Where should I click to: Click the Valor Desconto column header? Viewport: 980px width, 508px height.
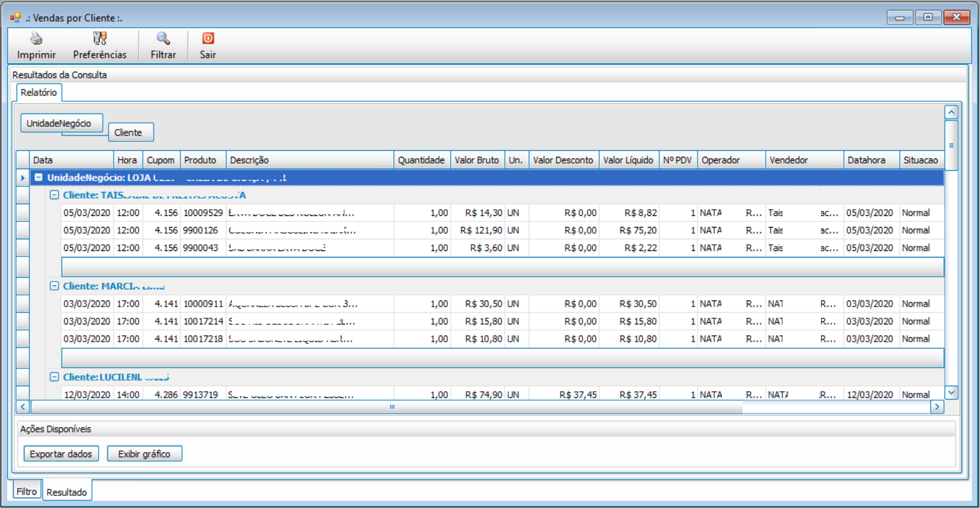564,160
